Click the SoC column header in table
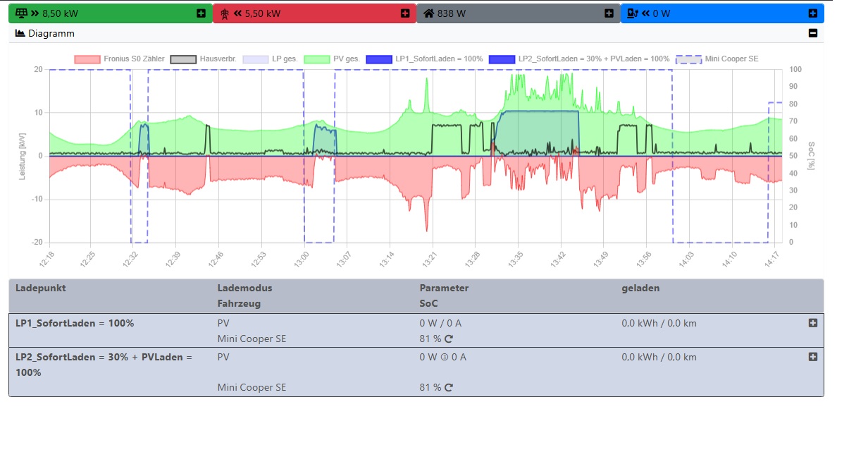This screenshot has height=457, width=868. point(429,303)
